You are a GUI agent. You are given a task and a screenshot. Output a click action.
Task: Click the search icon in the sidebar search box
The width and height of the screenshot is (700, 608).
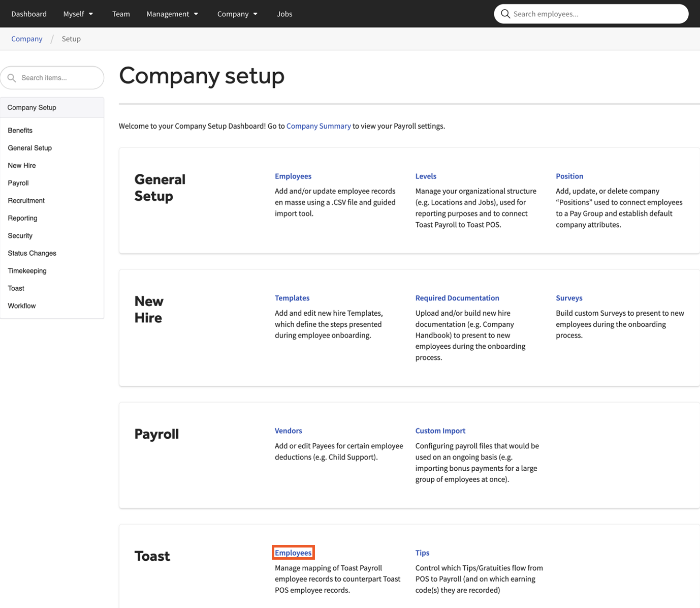point(12,77)
